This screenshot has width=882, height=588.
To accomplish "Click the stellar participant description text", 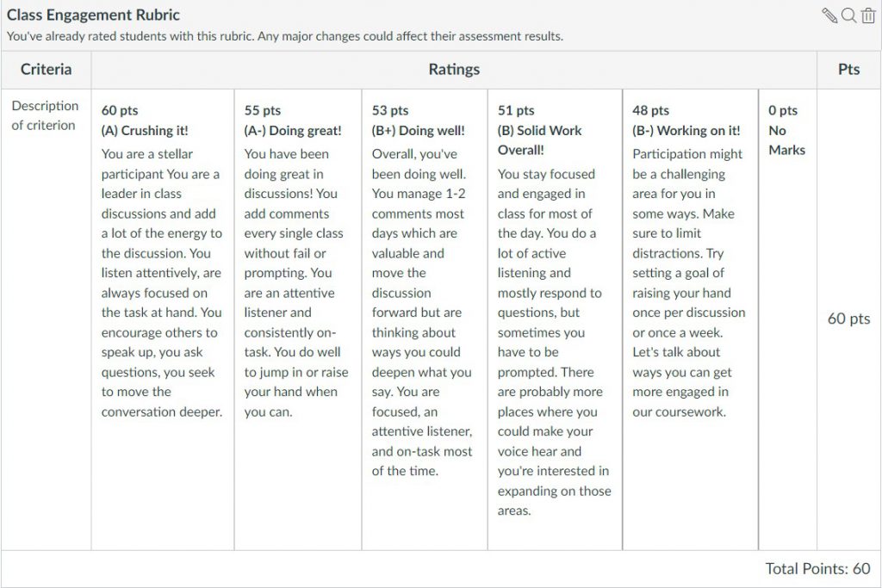I will [x=161, y=282].
